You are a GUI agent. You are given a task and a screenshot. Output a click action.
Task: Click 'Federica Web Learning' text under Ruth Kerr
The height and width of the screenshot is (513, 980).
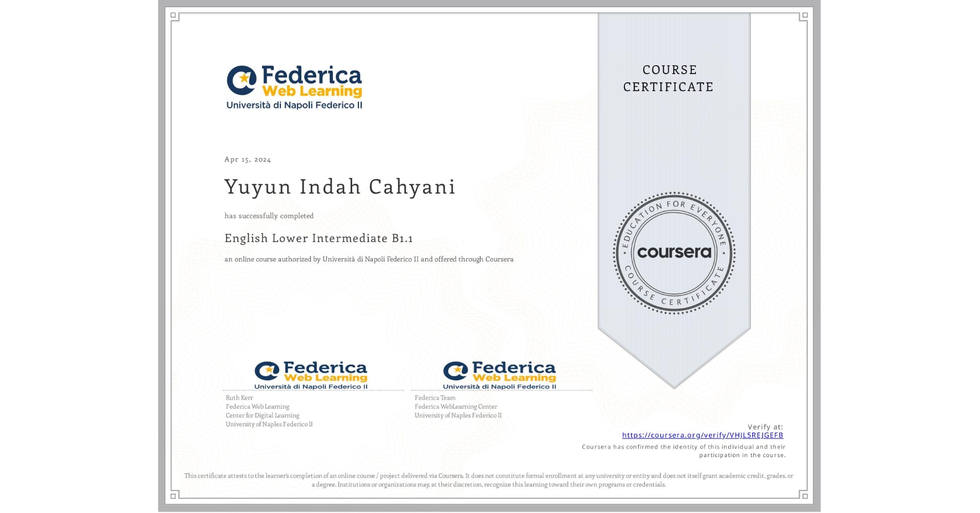coord(257,406)
